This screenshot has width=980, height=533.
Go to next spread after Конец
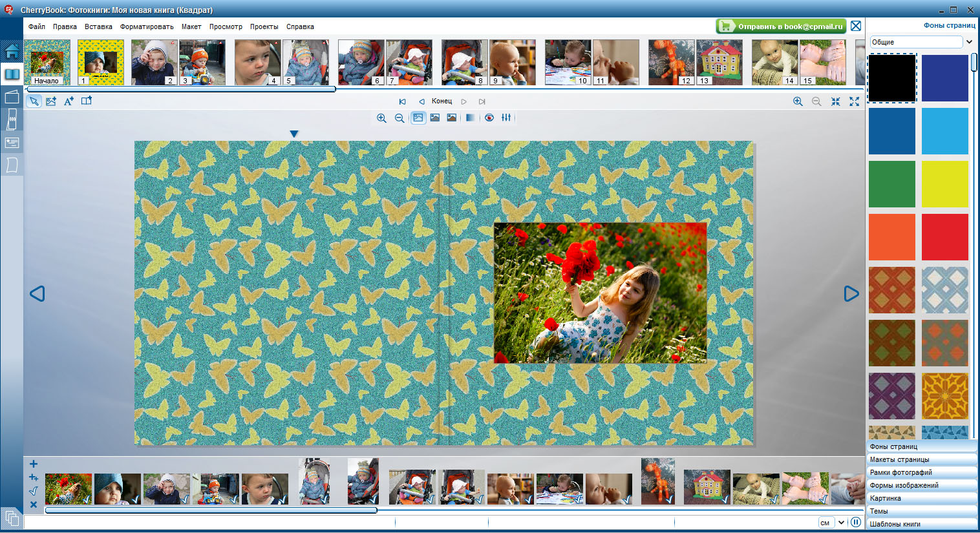coord(463,101)
